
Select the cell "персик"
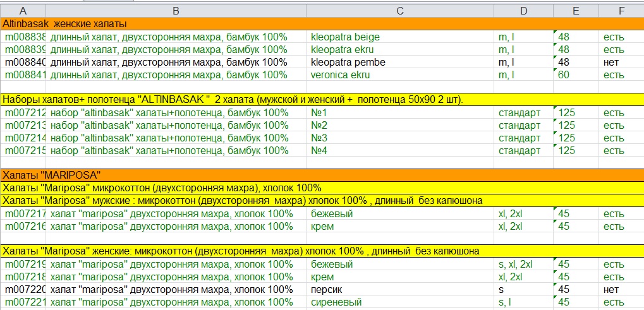click(400, 290)
